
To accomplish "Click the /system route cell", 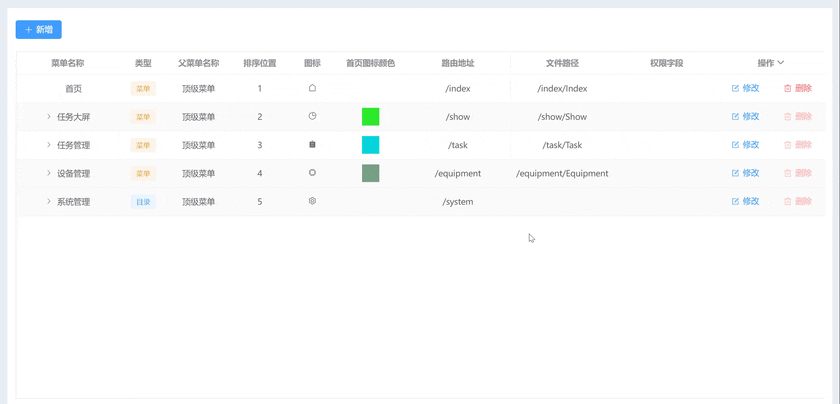I will [458, 202].
